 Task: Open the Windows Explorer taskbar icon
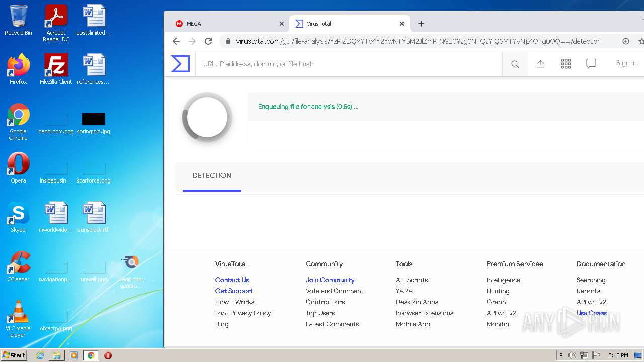click(57, 355)
